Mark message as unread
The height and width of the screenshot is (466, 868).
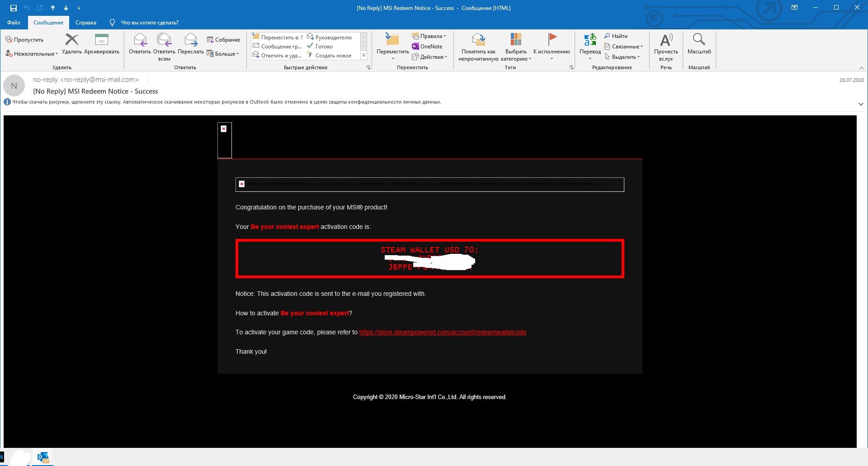[478, 47]
